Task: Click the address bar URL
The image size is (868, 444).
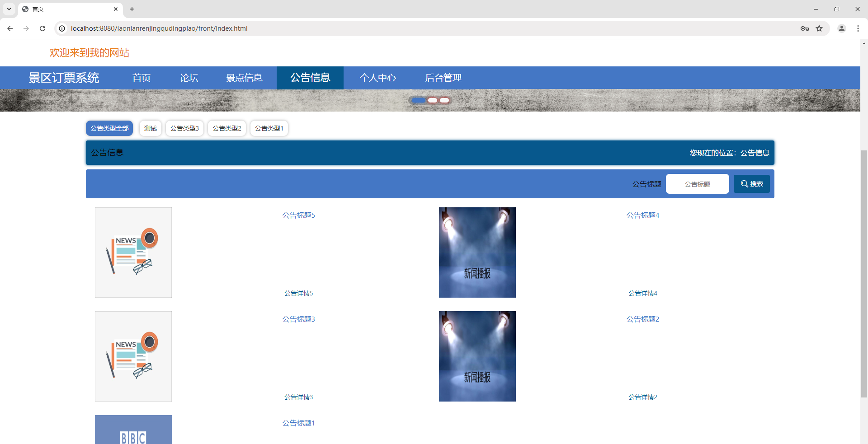Action: click(159, 28)
